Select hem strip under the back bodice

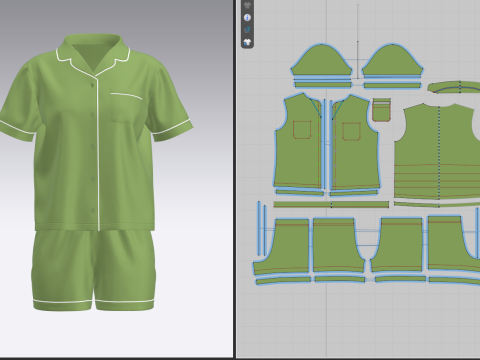(x=437, y=204)
